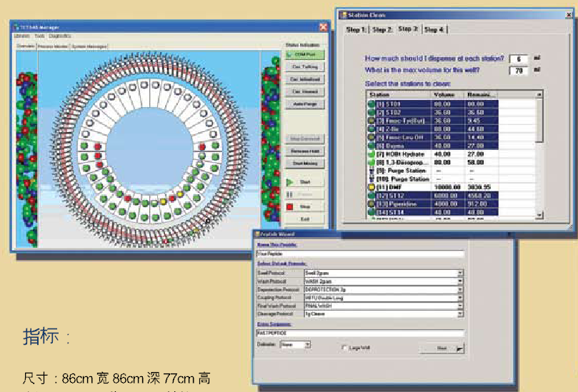Click the green icon of [7] HOBt Hydrate
578x392 pixels.
pyautogui.click(x=372, y=154)
